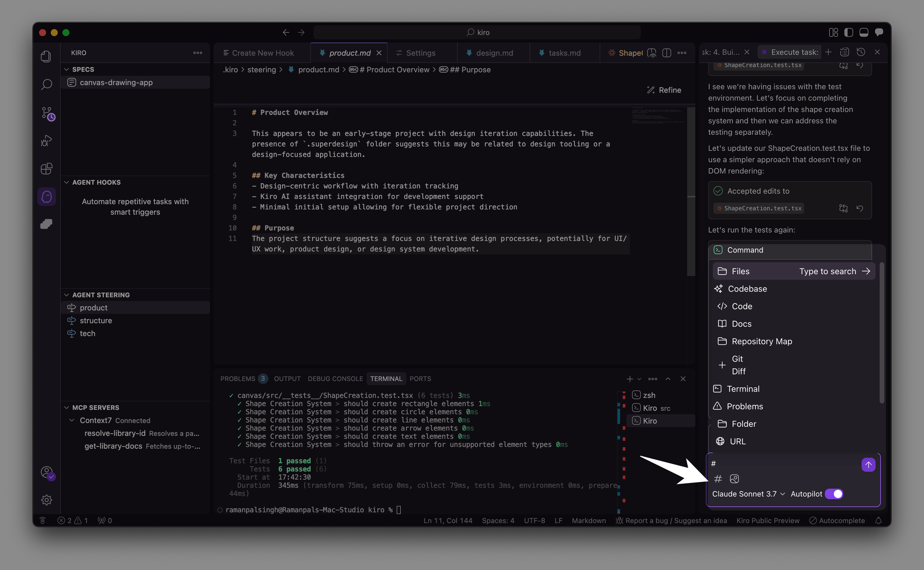Click the Refine sparkle icon above the editor
The width and height of the screenshot is (924, 570).
[x=651, y=90]
